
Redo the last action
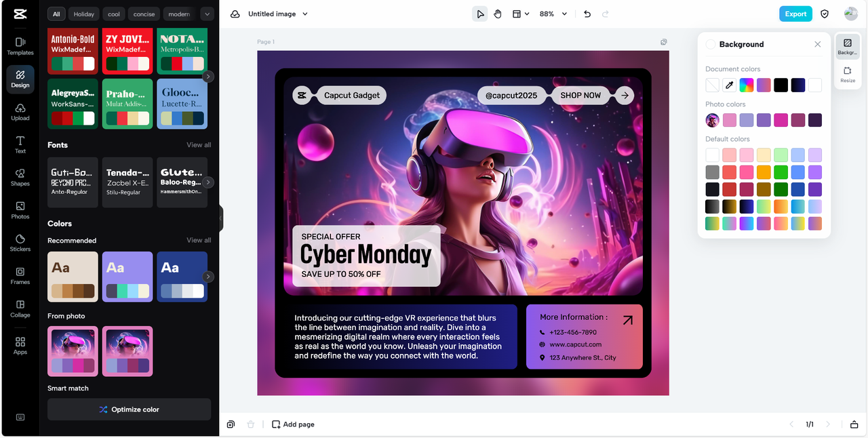(605, 14)
